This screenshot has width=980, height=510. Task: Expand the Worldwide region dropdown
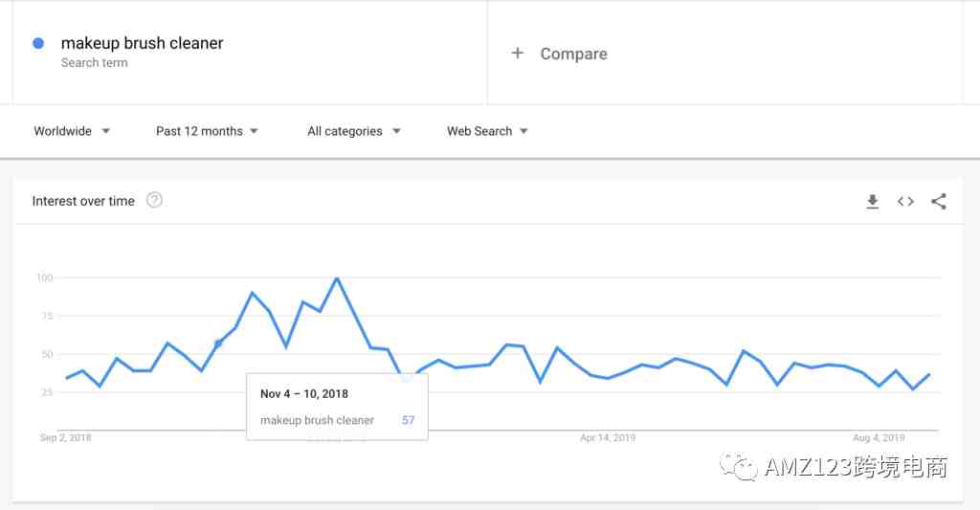(72, 131)
